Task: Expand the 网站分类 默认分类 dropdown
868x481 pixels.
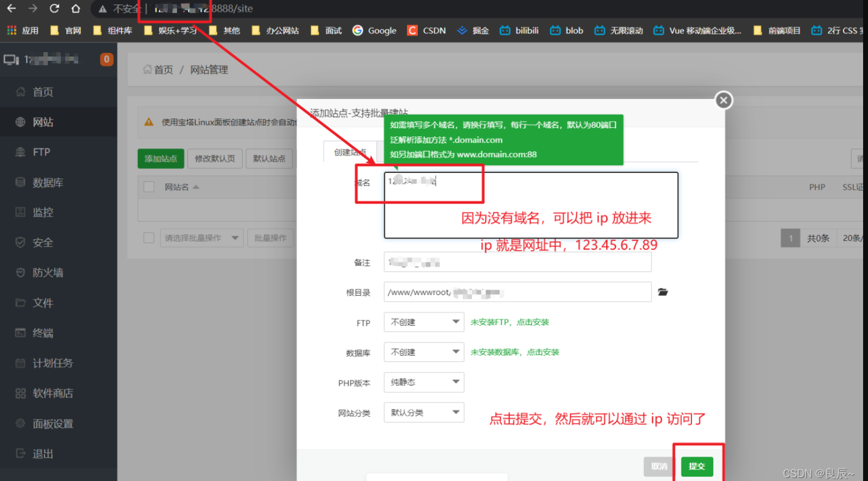Action: 424,413
